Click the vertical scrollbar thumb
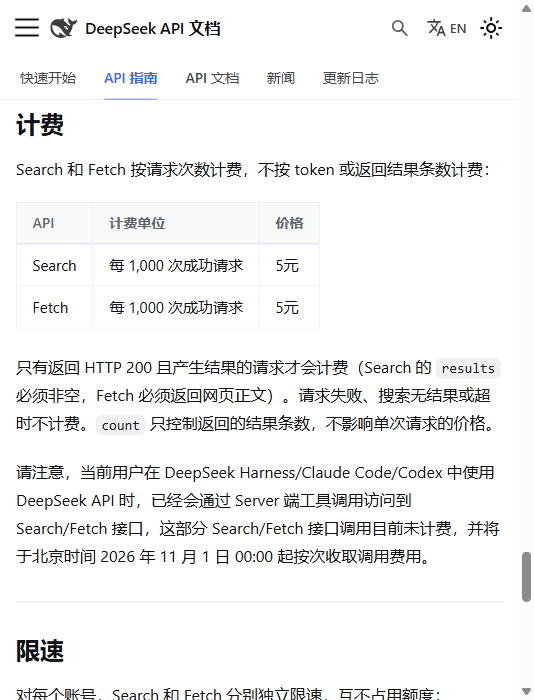This screenshot has height=700, width=534. coord(527,577)
